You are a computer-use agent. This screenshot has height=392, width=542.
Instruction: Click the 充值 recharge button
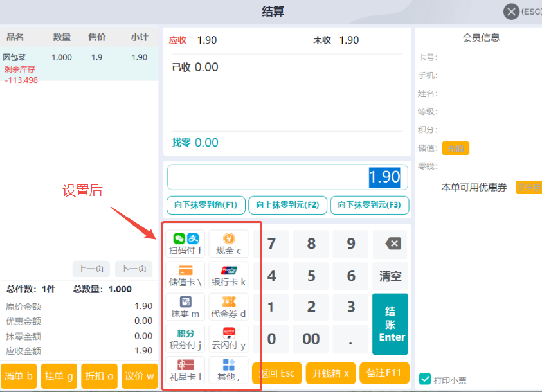coord(455,148)
